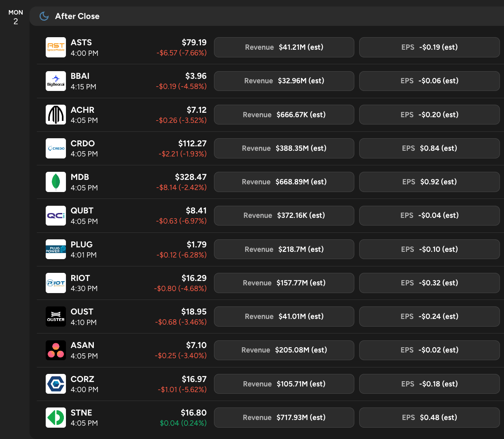
Task: Select the MongoDB MDB leaf logo
Action: pyautogui.click(x=56, y=182)
